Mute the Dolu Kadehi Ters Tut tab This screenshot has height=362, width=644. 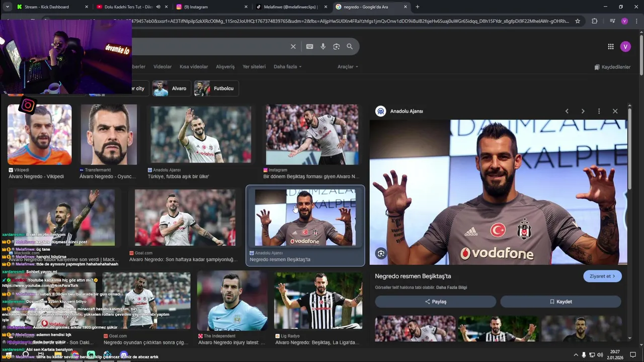point(158,7)
